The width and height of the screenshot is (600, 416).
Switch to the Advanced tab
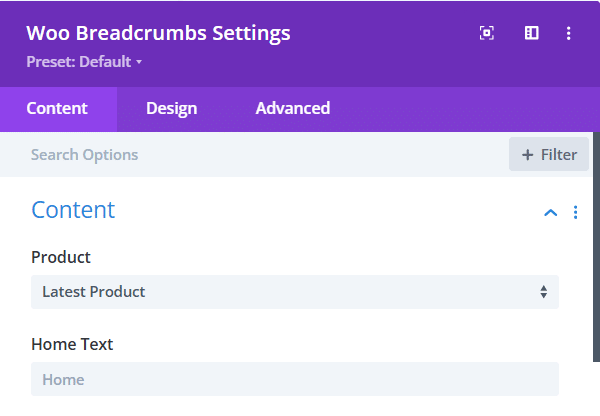(x=293, y=108)
